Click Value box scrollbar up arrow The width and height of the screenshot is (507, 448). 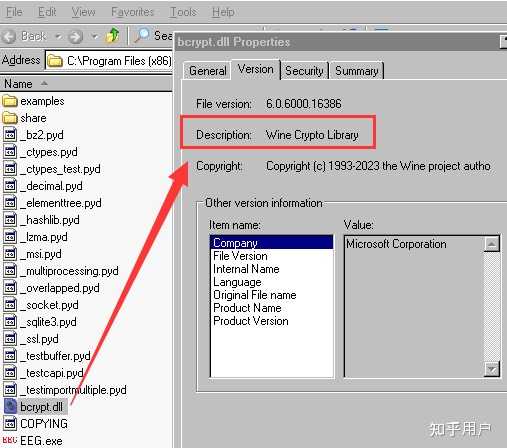click(x=491, y=244)
